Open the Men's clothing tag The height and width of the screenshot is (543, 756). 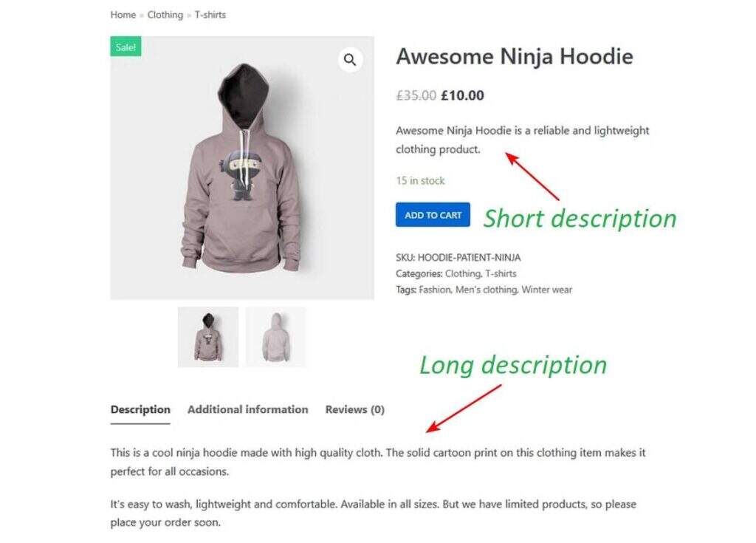pos(486,290)
